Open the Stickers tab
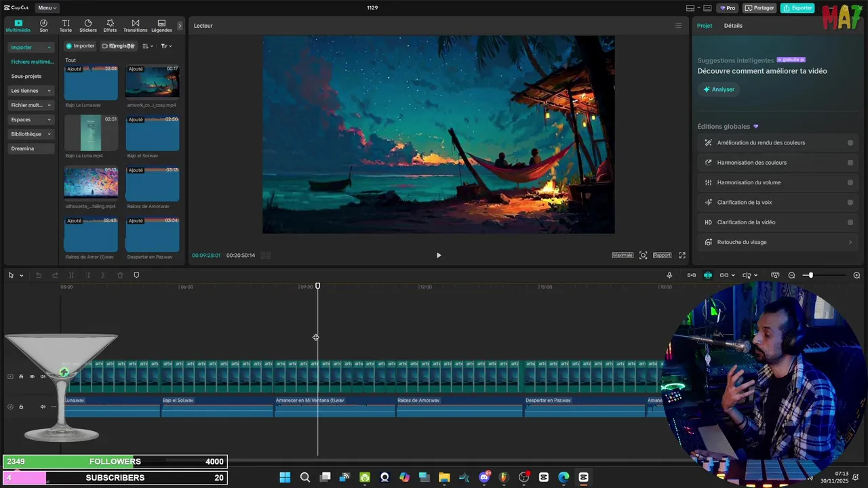Viewport: 868px width, 488px height. (88, 26)
